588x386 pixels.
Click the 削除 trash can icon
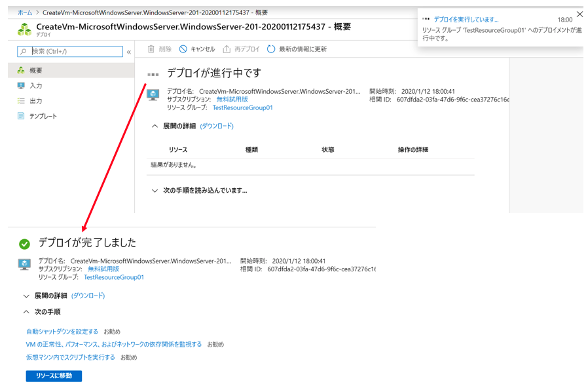click(151, 48)
